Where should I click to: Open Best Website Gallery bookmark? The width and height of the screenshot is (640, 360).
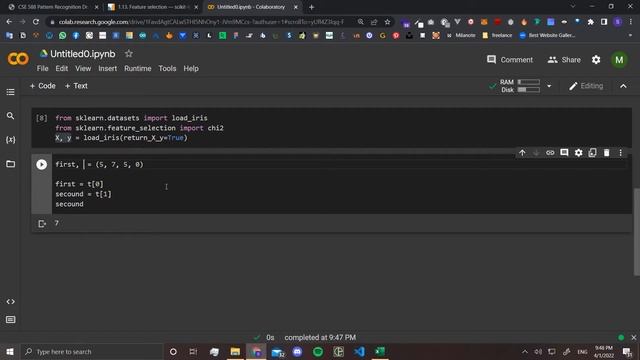(547, 36)
